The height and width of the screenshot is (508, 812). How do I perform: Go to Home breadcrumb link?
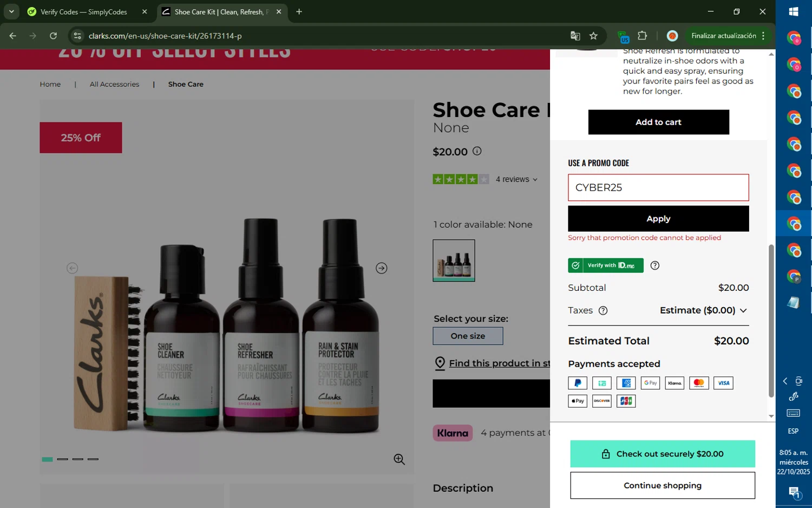pyautogui.click(x=50, y=84)
